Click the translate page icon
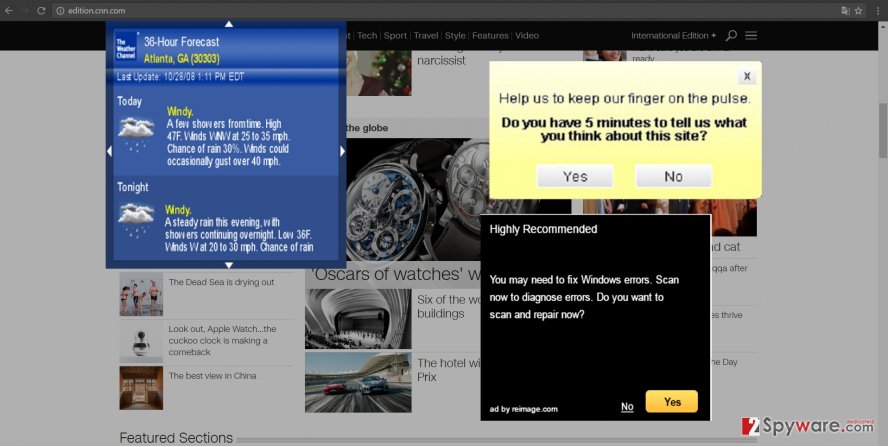888x447 pixels. point(844,10)
